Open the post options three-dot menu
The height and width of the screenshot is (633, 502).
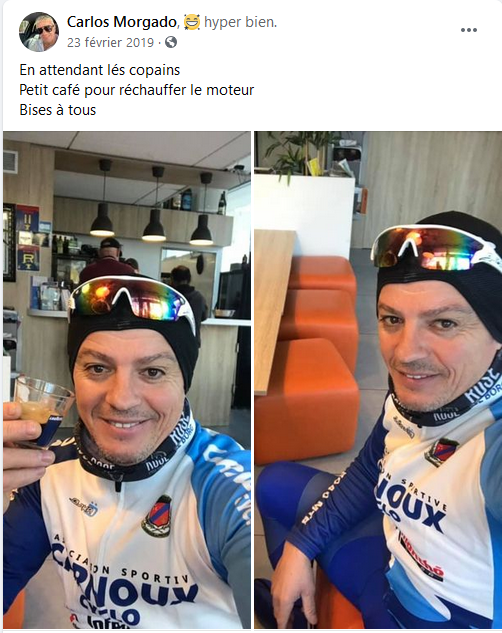pos(469,30)
